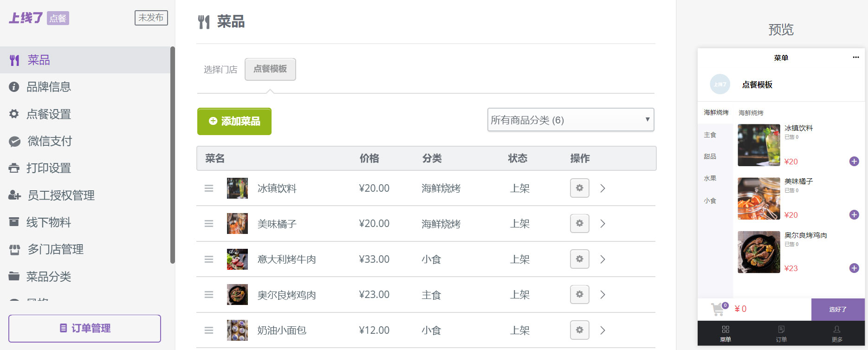868x350 pixels.
Task: Add 美味橘子 with purple plus icon
Action: [x=854, y=214]
